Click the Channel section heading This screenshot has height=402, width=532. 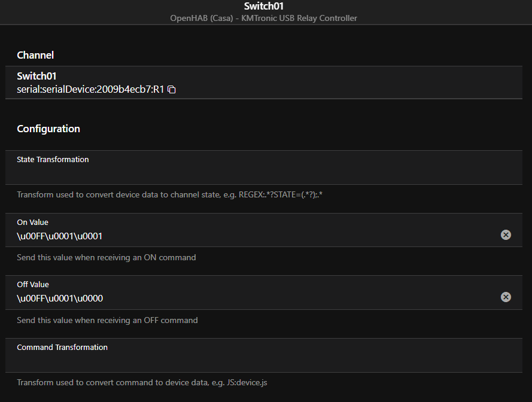35,55
